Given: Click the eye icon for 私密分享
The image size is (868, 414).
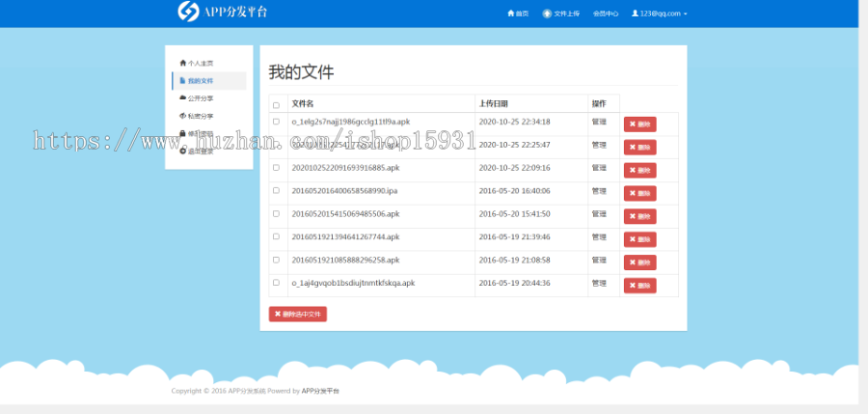Looking at the screenshot, I should pyautogui.click(x=183, y=116).
